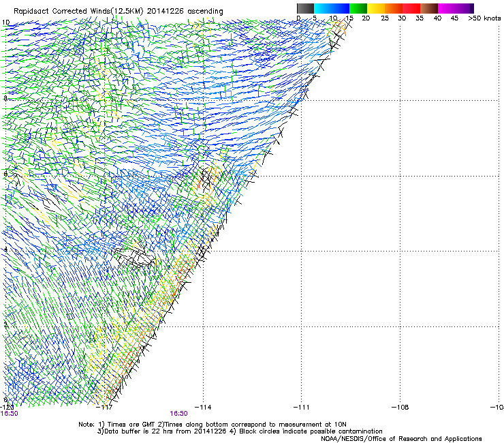Click the legend label '25'
504x443 pixels.
pos(384,18)
